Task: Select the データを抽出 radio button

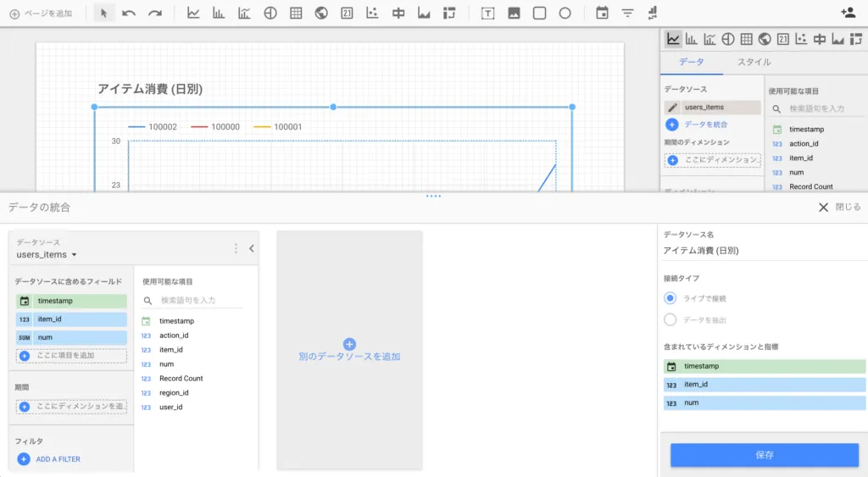Action: (670, 320)
